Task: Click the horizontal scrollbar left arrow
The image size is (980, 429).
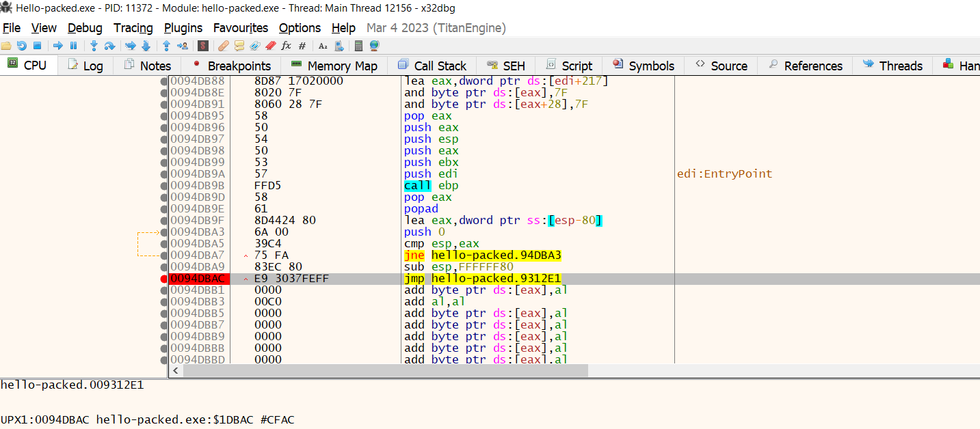Action: point(176,371)
